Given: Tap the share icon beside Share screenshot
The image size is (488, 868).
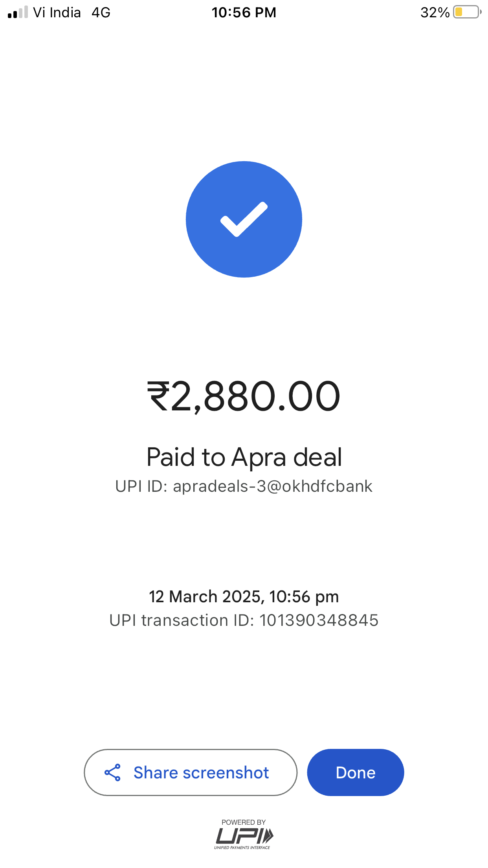Looking at the screenshot, I should coord(112,772).
